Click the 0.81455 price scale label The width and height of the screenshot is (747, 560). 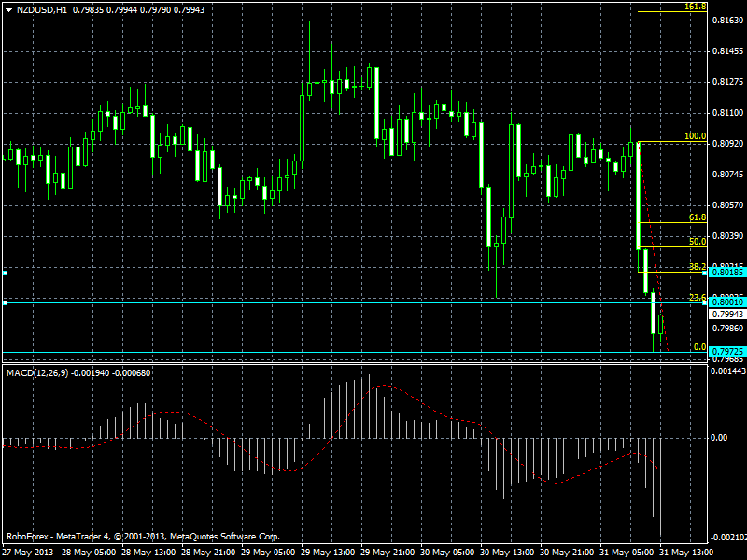coord(727,51)
